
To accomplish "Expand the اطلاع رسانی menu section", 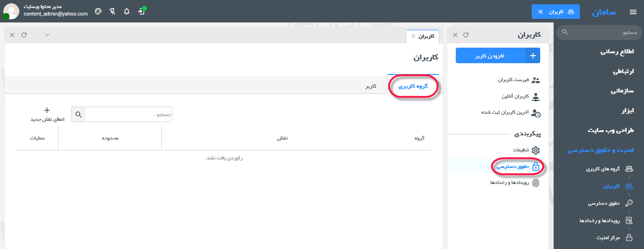I will coord(617,52).
